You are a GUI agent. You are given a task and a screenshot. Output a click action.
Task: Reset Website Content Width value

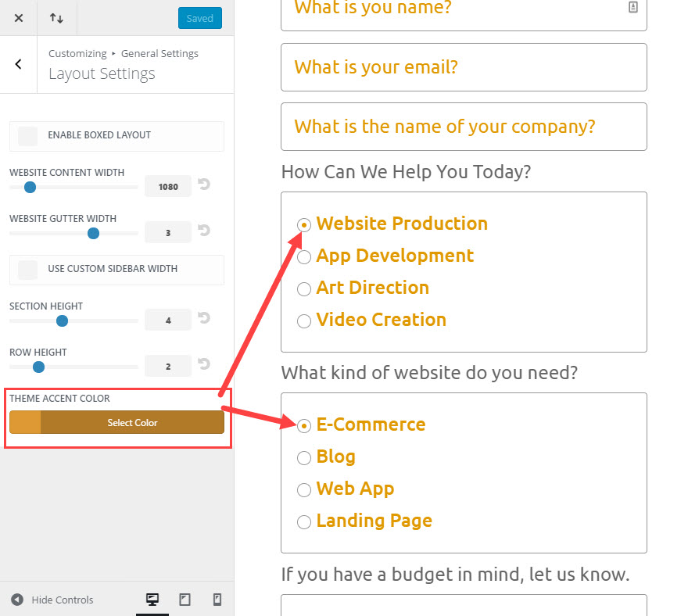coord(204,185)
